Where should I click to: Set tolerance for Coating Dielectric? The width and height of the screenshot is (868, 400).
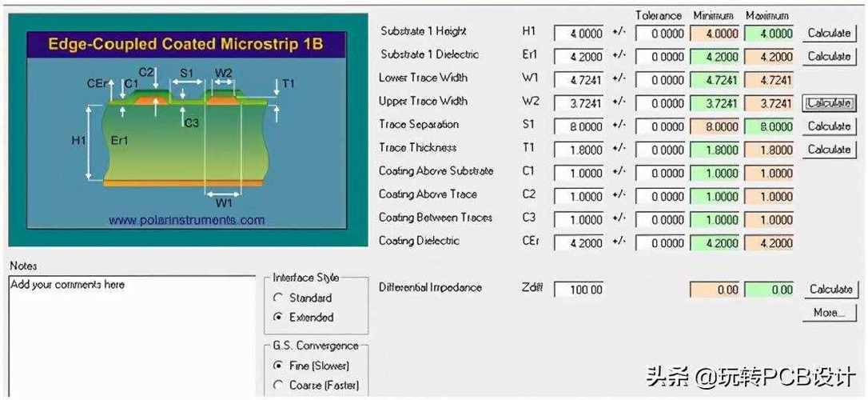coord(660,243)
